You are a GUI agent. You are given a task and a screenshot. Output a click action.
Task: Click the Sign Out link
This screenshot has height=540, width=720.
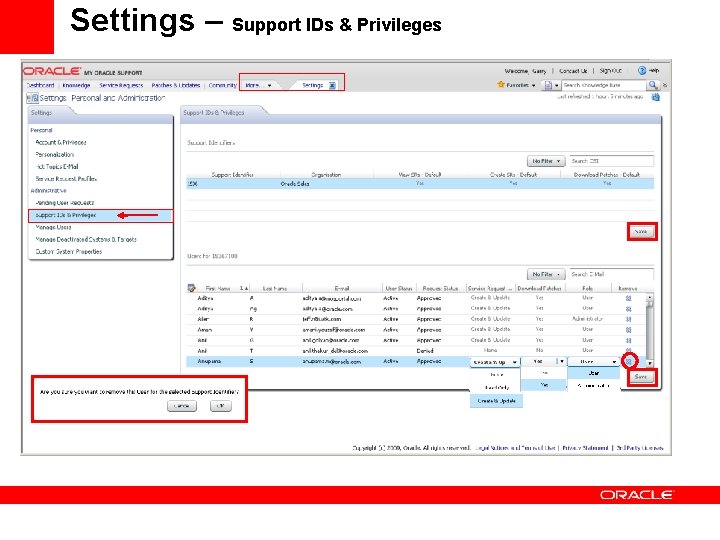point(610,71)
